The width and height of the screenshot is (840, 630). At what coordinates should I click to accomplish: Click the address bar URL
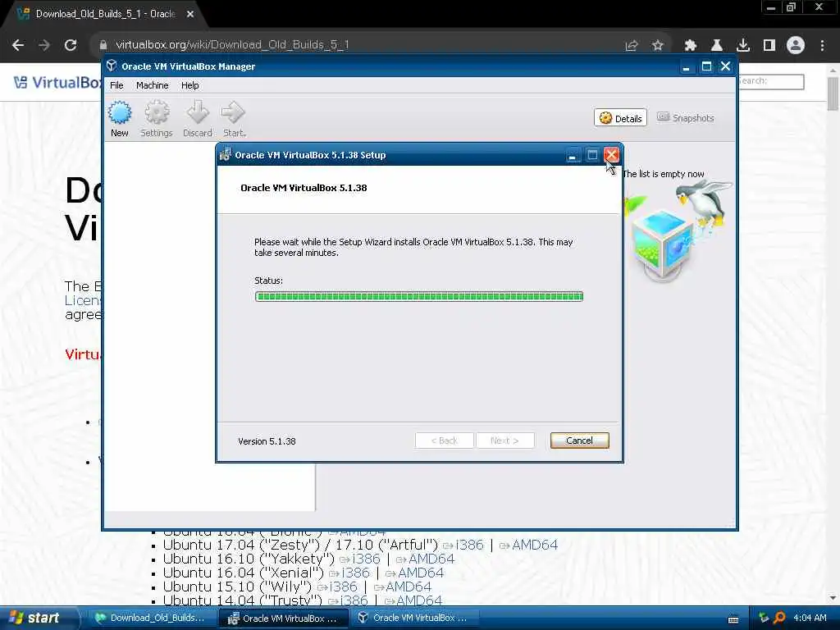coord(232,45)
